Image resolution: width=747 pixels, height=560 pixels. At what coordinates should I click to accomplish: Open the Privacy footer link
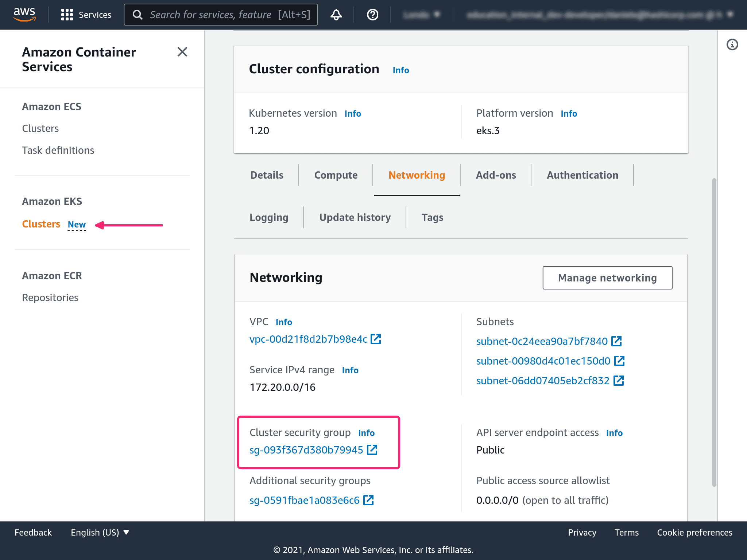[582, 532]
